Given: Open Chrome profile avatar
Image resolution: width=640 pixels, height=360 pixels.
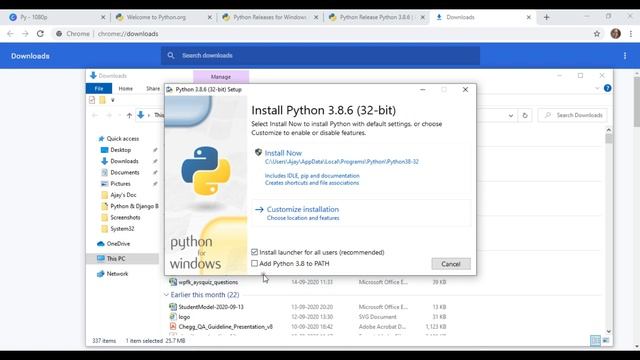Looking at the screenshot, I should click(x=616, y=34).
